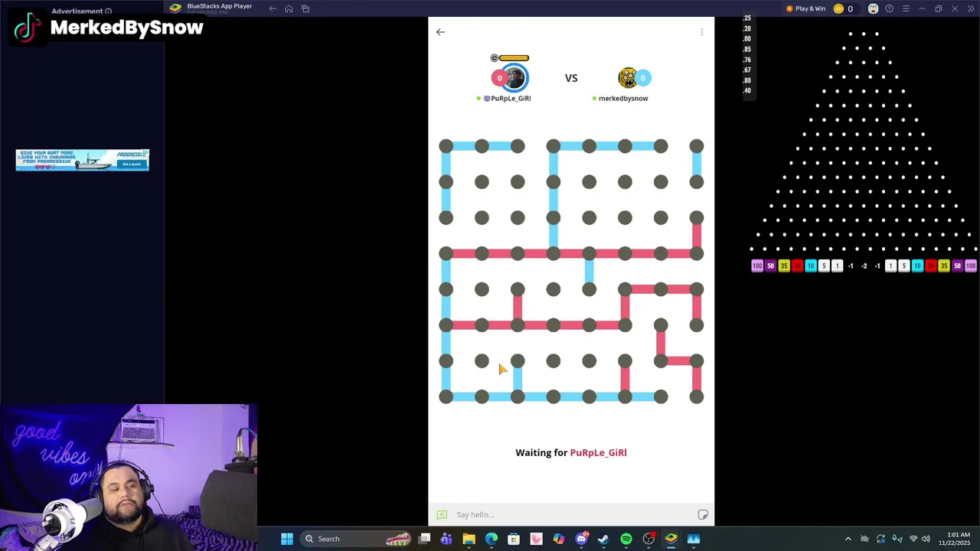Click the BlueStacks App Player logo
The height and width of the screenshot is (551, 980).
pyautogui.click(x=175, y=8)
